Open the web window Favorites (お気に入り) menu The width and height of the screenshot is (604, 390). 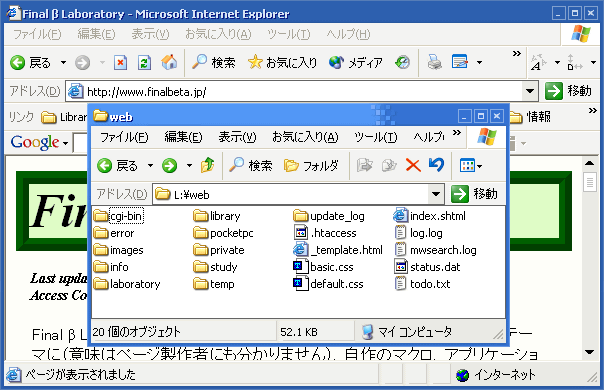(x=305, y=137)
